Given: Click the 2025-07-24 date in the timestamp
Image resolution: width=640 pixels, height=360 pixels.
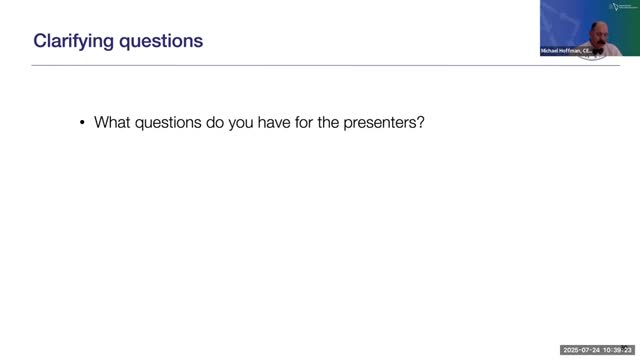Looking at the screenshot, I should click(581, 350).
